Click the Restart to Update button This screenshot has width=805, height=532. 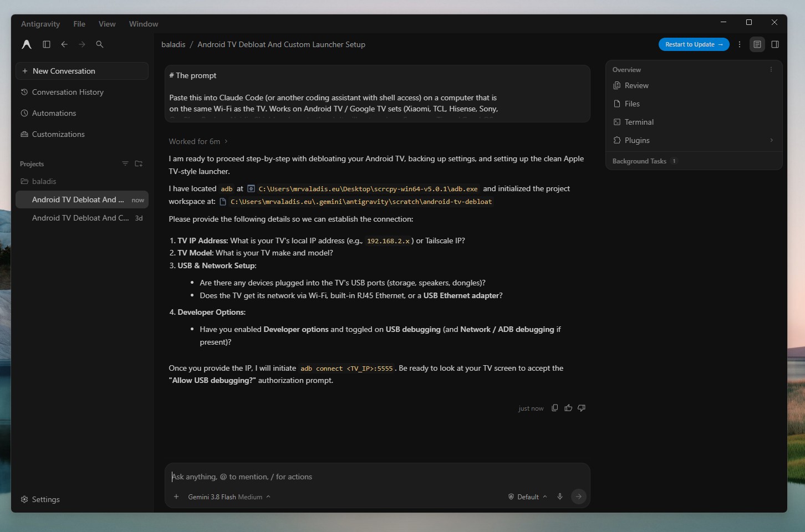tap(694, 44)
